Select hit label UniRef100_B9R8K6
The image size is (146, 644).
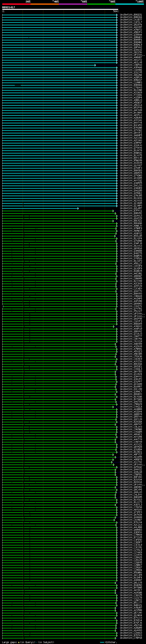click(131, 85)
